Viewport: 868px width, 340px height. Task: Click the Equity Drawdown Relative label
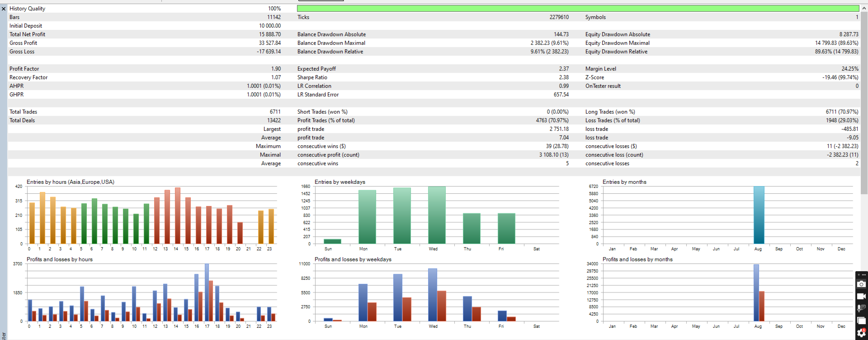tap(616, 52)
